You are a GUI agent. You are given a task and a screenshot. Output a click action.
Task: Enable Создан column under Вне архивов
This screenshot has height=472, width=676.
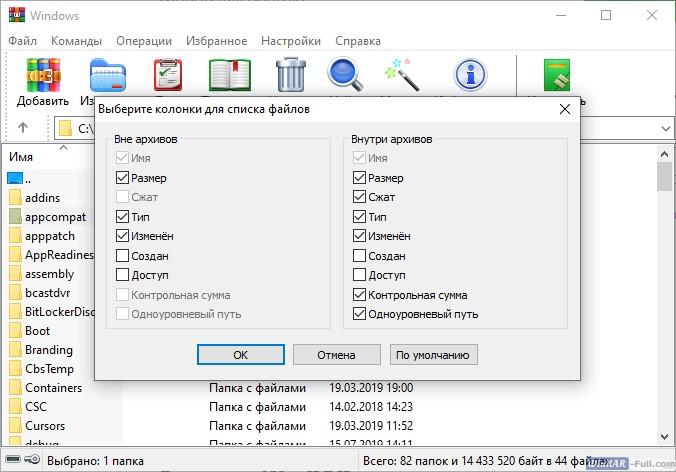pyautogui.click(x=122, y=256)
